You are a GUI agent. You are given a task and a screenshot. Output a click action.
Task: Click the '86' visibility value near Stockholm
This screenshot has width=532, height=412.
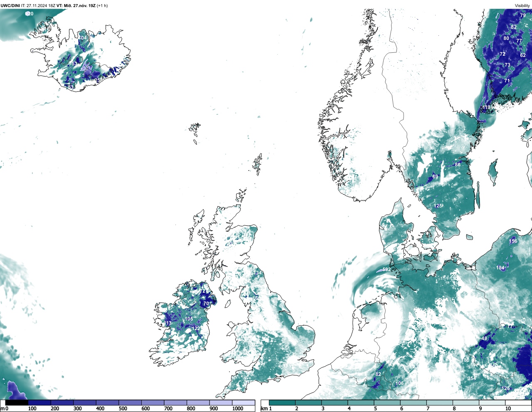pos(458,165)
